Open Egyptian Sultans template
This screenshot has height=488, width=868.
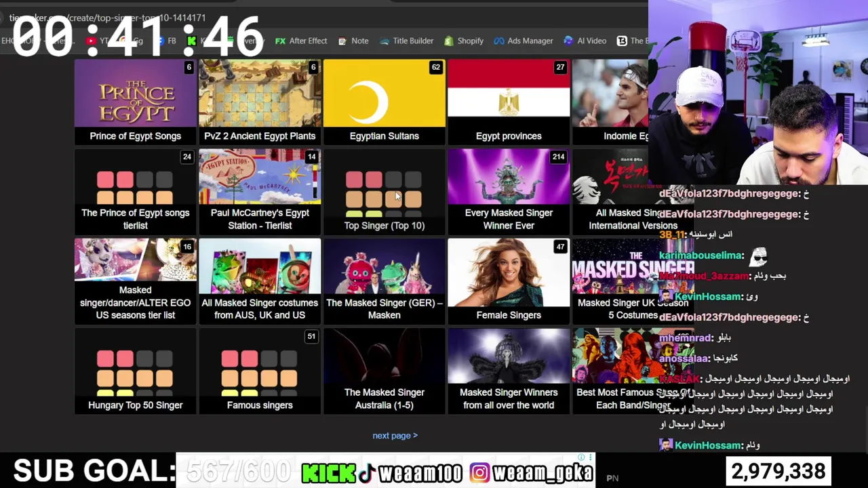tap(384, 102)
